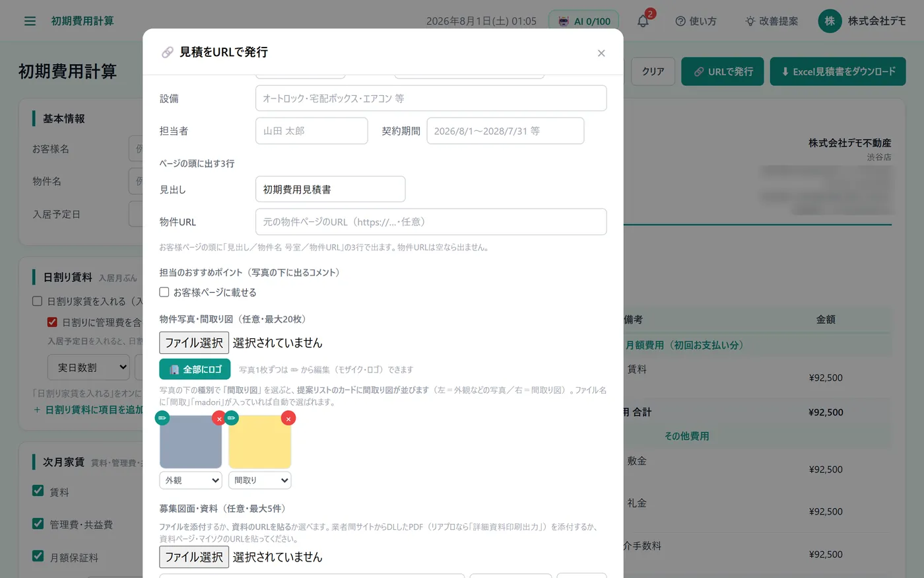Click the 初期費用計算 header title

click(x=82, y=21)
